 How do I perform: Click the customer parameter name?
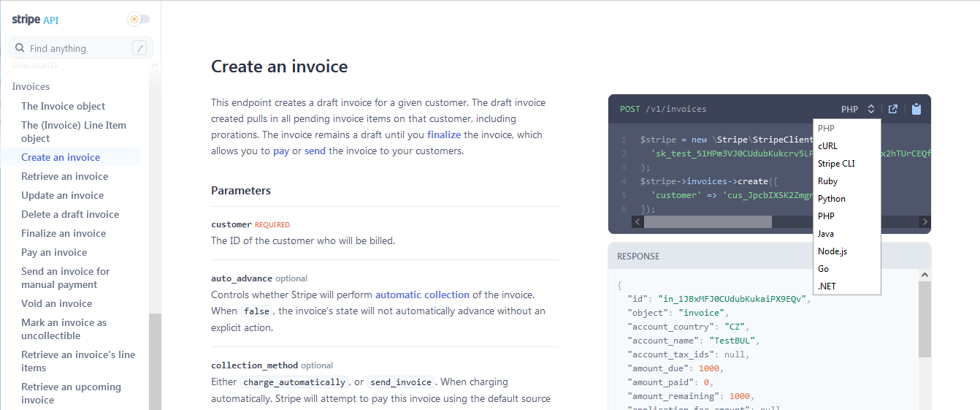tap(231, 224)
